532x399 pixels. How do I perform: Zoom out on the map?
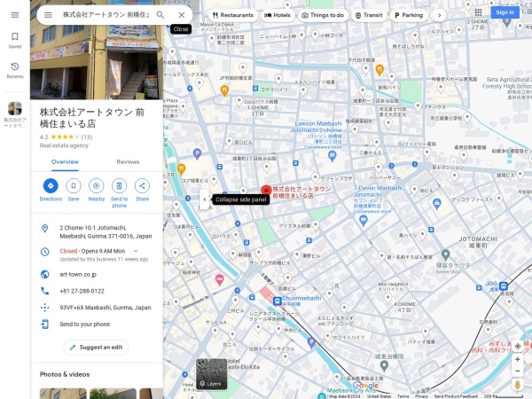coord(518,371)
